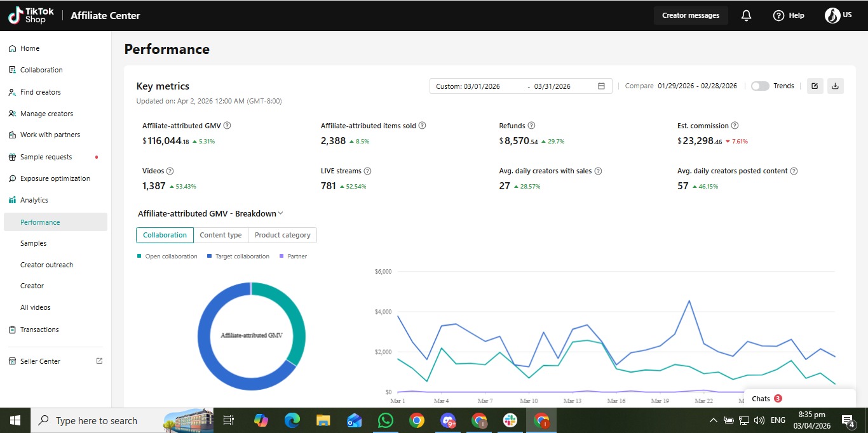
Task: Enable the Trends toggle switch
Action: [x=760, y=86]
